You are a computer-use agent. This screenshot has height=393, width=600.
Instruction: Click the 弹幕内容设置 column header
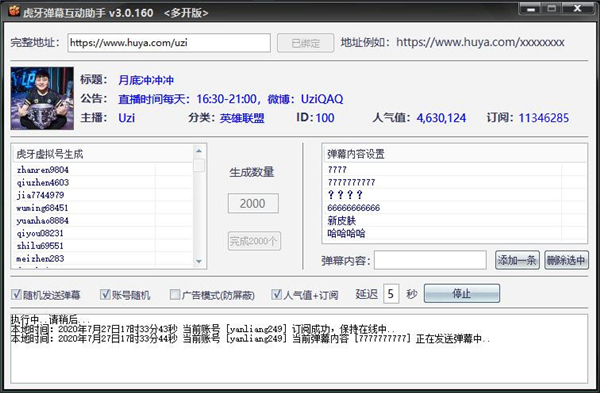point(455,154)
